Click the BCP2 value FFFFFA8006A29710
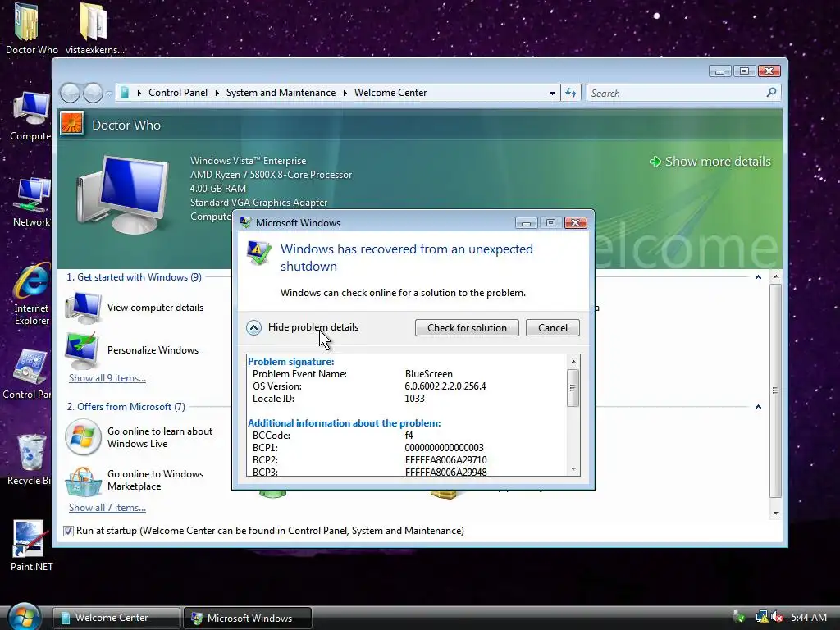Screen dimensions: 840x630 pyautogui.click(x=445, y=460)
